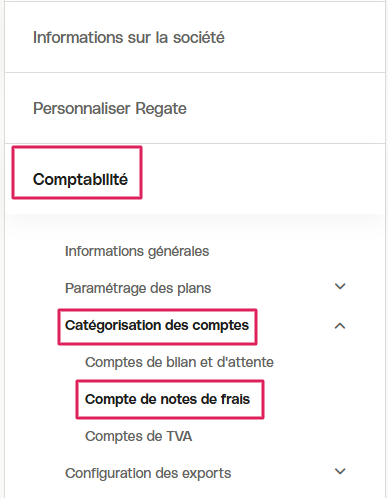The width and height of the screenshot is (388, 498).
Task: Select the Comptabilité section header
Action: [80, 179]
